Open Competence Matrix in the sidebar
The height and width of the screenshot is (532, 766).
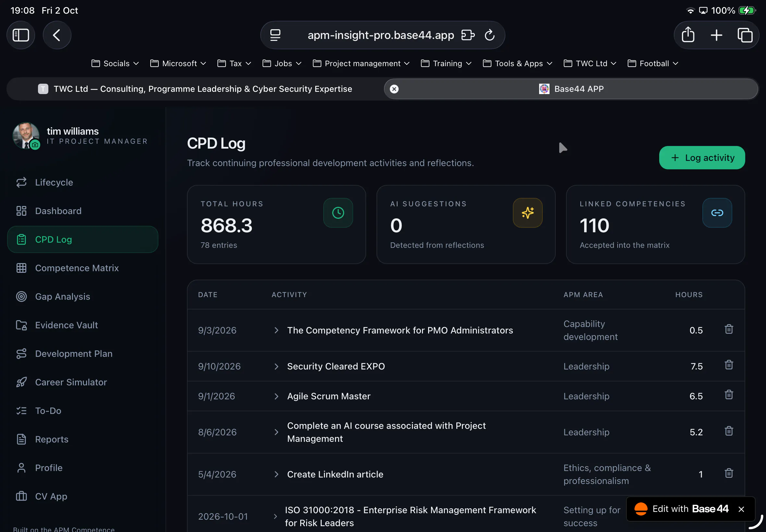pyautogui.click(x=83, y=268)
